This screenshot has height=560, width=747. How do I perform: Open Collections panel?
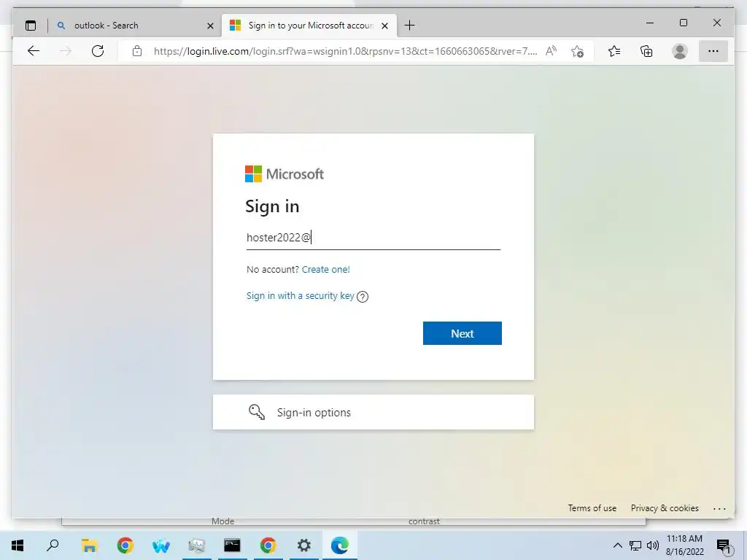click(646, 51)
